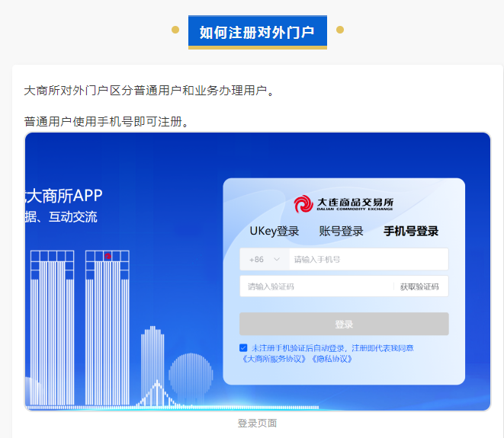Click the Dalian Commodity Exchange logo
The height and width of the screenshot is (438, 504).
(343, 204)
